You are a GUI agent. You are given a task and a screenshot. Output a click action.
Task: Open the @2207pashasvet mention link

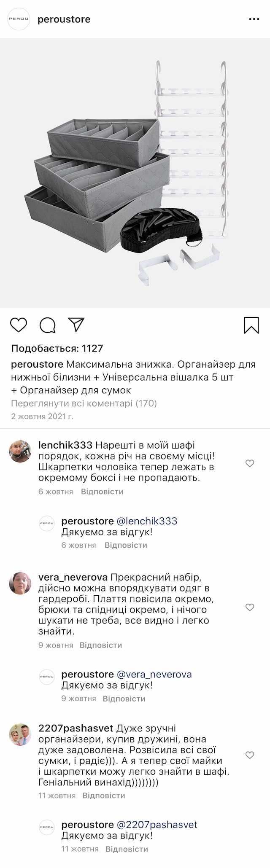pyautogui.click(x=157, y=825)
